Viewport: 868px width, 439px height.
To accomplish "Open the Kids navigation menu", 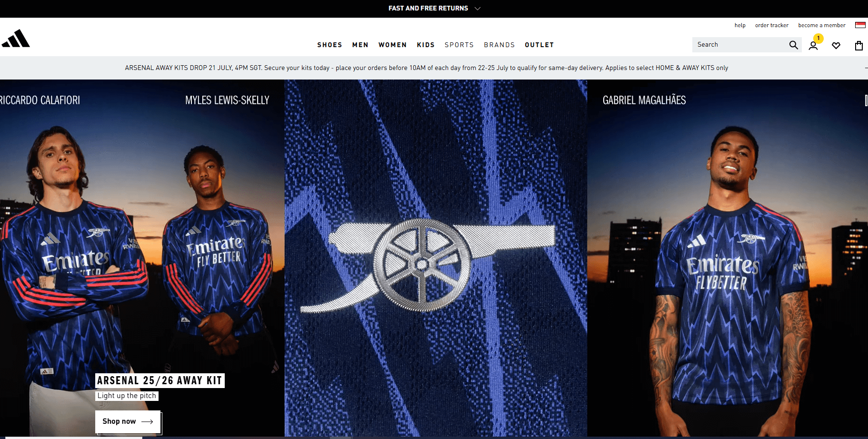I will 426,45.
